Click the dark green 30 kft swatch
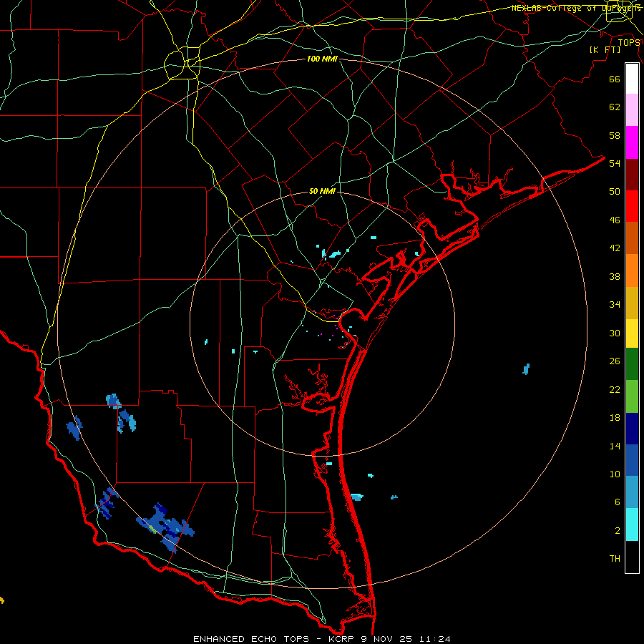 pyautogui.click(x=632, y=364)
